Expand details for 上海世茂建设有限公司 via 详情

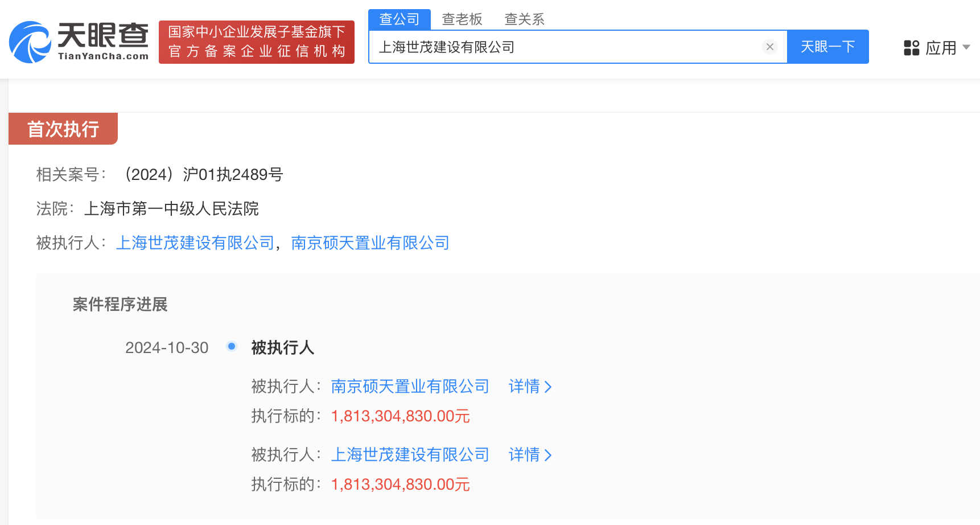pyautogui.click(x=524, y=455)
